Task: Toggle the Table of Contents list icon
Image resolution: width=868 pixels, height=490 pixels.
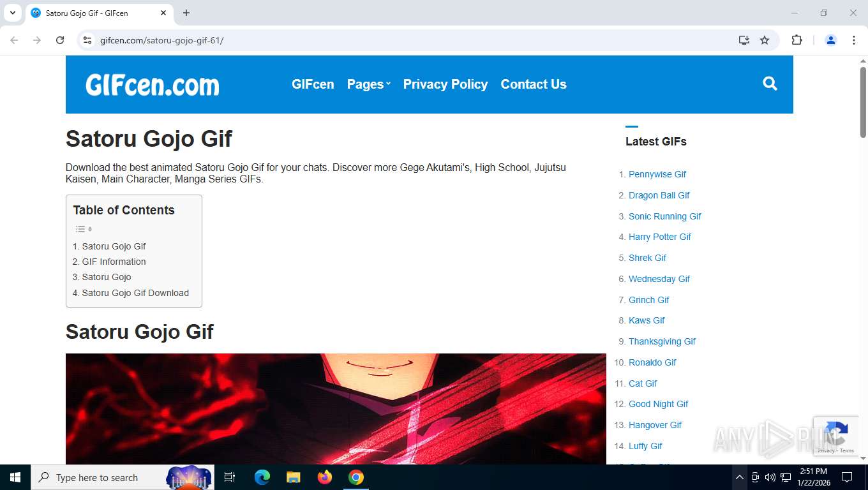Action: (84, 229)
